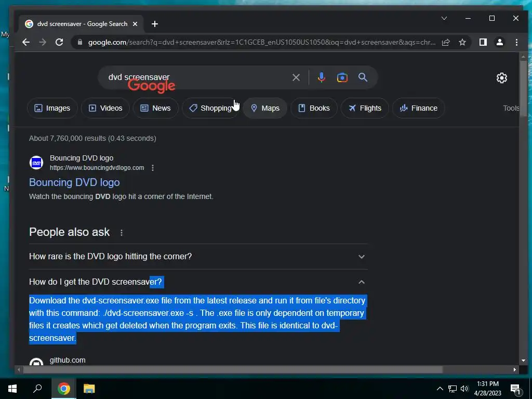The width and height of the screenshot is (532, 399).
Task: Click the search query input field
Action: (197, 77)
